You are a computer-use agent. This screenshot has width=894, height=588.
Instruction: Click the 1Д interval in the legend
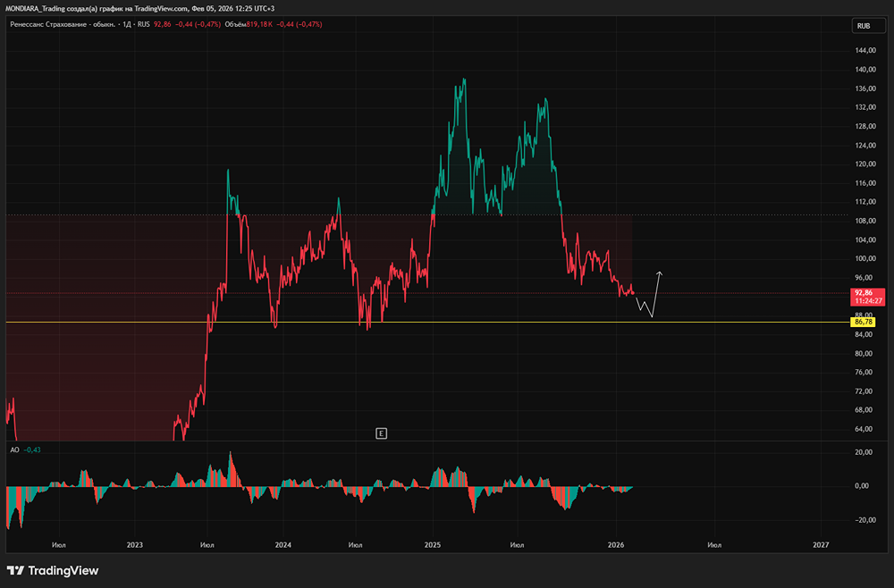(127, 24)
